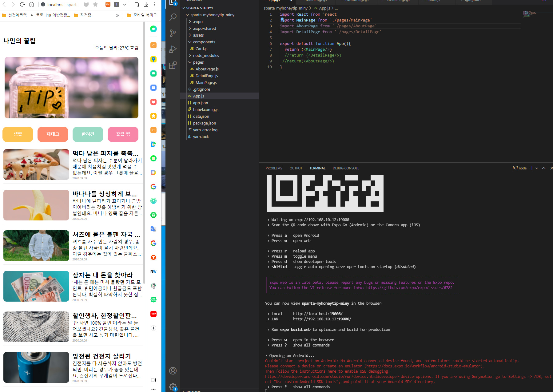Open the 선경에코텍 bookmark folder

coord(14,15)
